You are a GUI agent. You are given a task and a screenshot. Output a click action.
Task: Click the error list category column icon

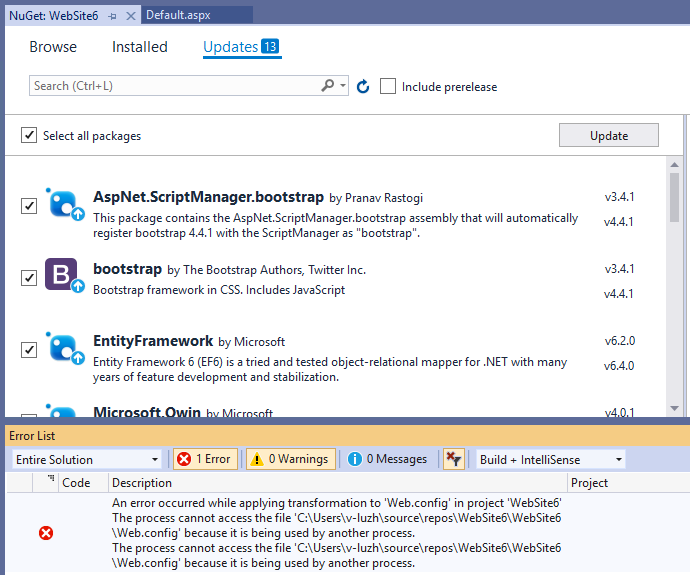click(51, 478)
